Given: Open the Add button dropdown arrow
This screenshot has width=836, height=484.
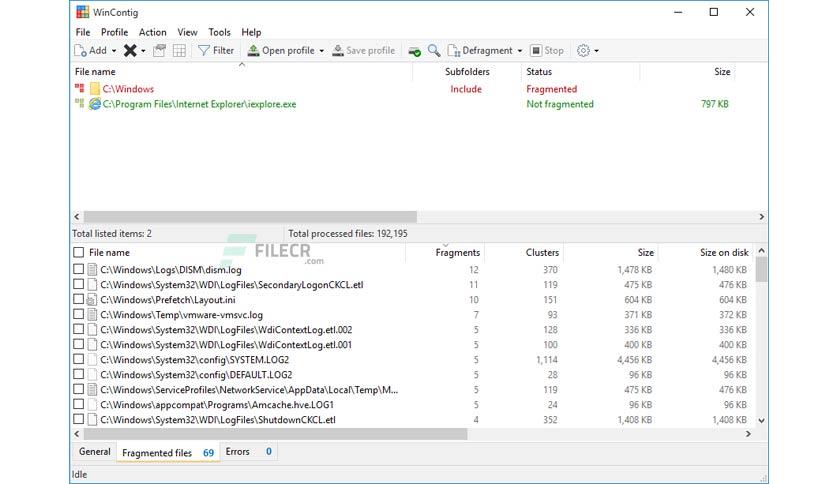Looking at the screenshot, I should pos(114,51).
